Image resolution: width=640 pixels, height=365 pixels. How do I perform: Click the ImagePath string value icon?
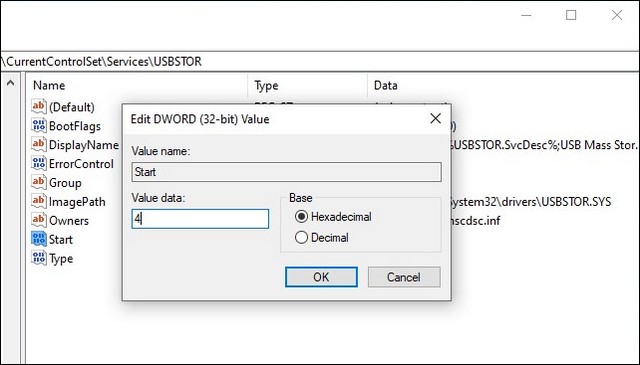[x=39, y=201]
